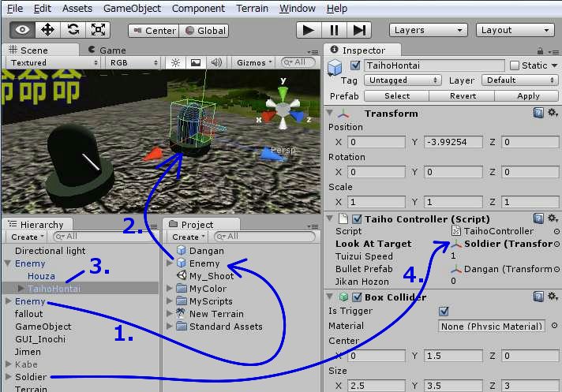
Task: Toggle scene lighting sun icon
Action: pyautogui.click(x=175, y=62)
